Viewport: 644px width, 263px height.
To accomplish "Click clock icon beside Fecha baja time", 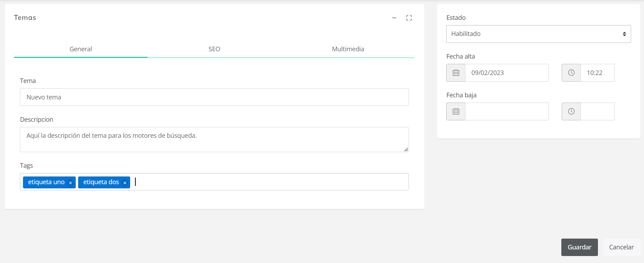I will click(x=571, y=112).
